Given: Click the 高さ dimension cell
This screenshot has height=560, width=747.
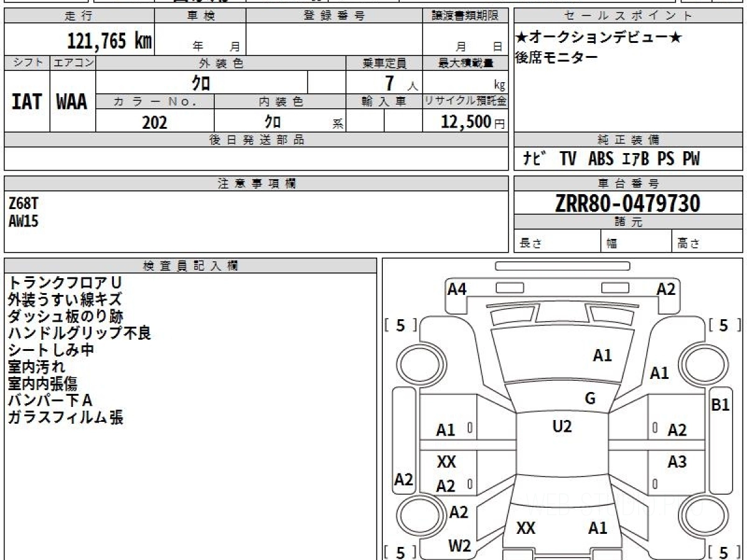Looking at the screenshot, I should [x=707, y=241].
